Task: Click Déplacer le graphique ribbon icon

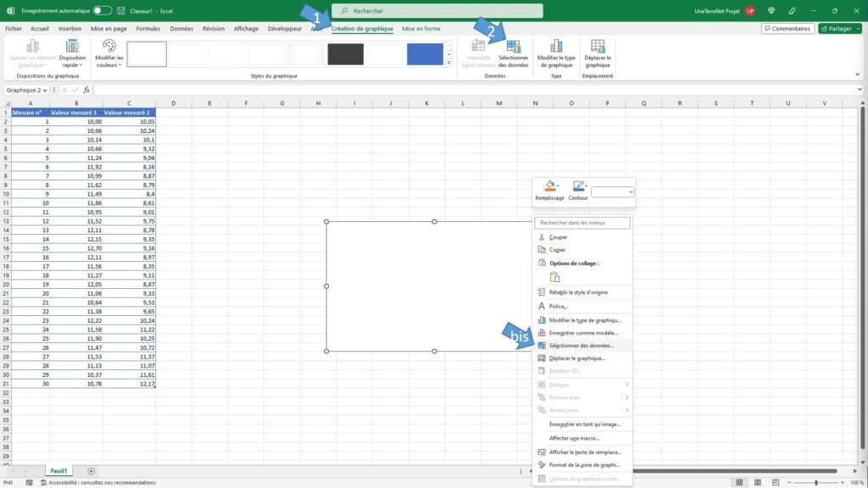Action: [x=598, y=47]
